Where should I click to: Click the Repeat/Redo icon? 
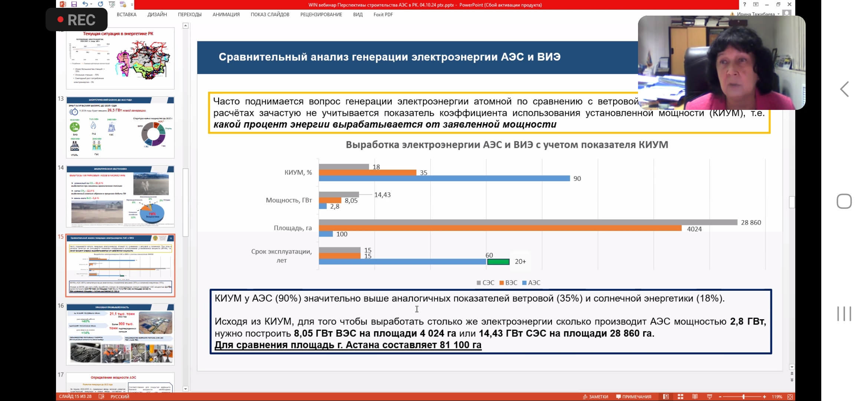coord(100,4)
